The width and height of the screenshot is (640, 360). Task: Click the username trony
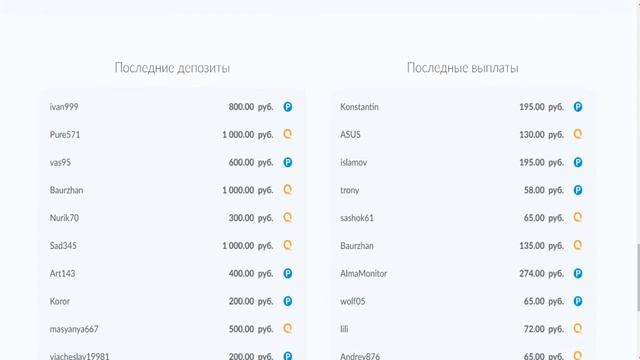pos(350,191)
